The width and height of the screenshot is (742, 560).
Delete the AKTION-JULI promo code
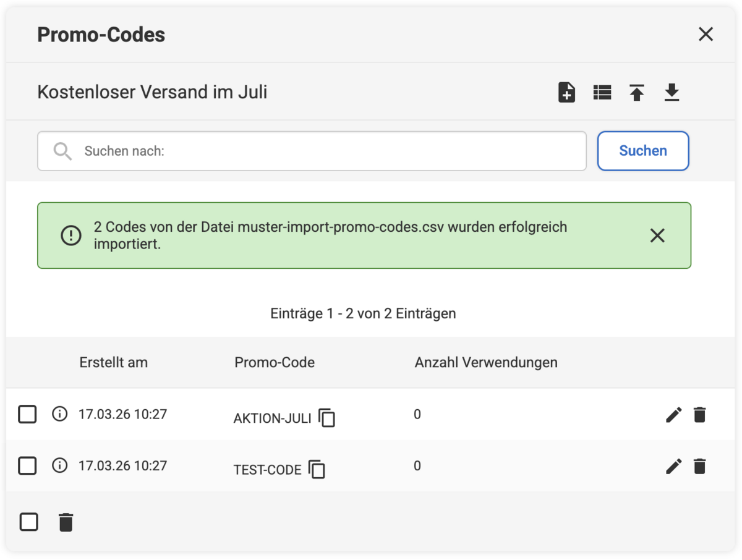pos(699,415)
